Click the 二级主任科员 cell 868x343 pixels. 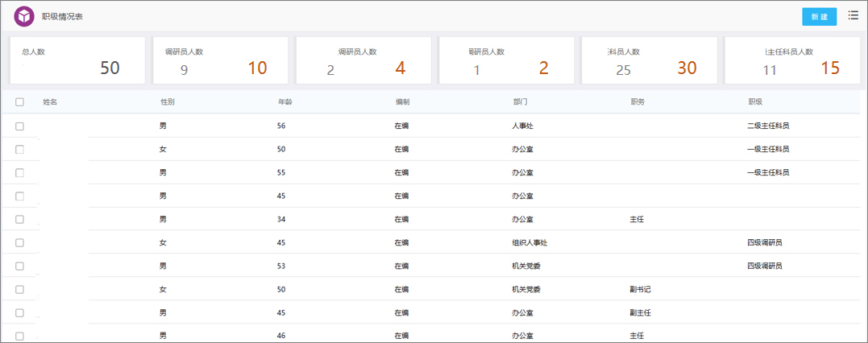768,126
